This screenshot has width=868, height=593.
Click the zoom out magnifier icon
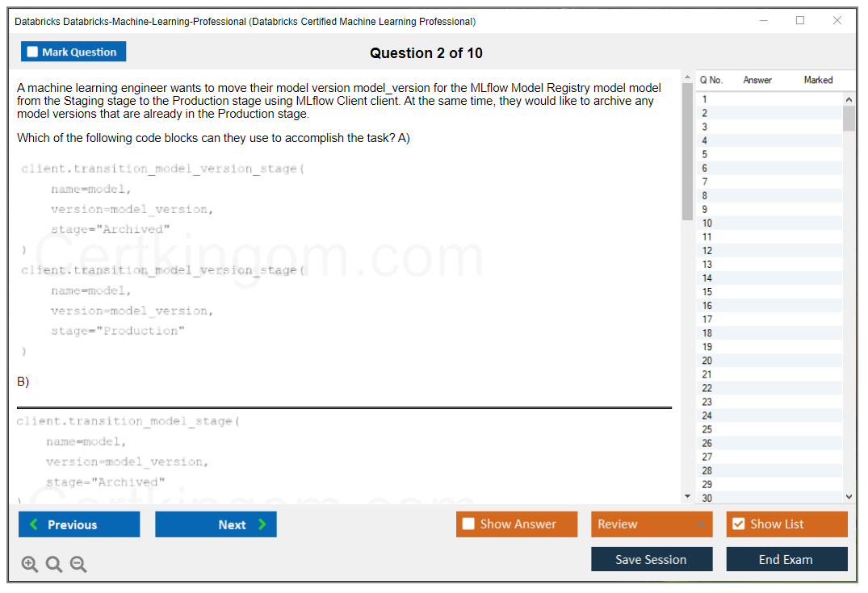(x=78, y=565)
